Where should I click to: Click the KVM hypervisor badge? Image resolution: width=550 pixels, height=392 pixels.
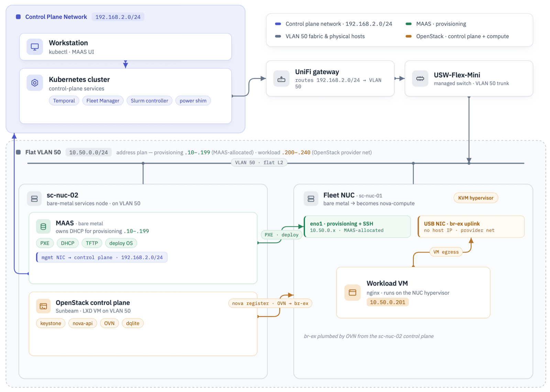point(476,198)
